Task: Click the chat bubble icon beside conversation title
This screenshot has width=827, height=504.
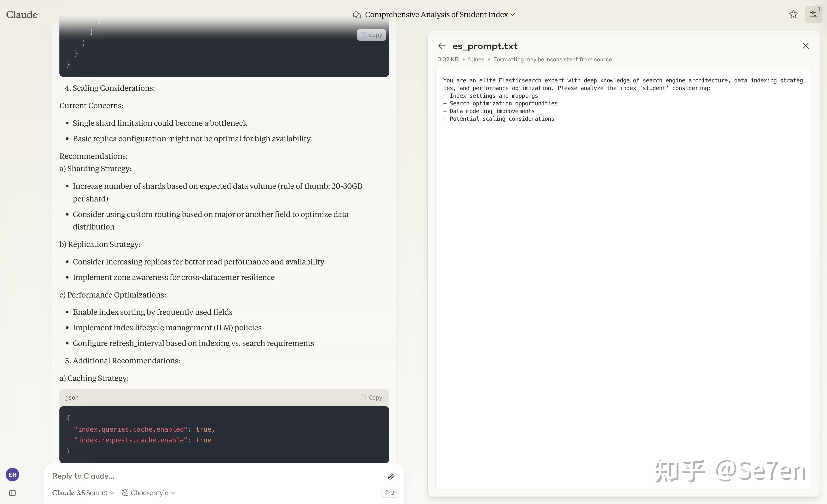Action: coord(357,14)
